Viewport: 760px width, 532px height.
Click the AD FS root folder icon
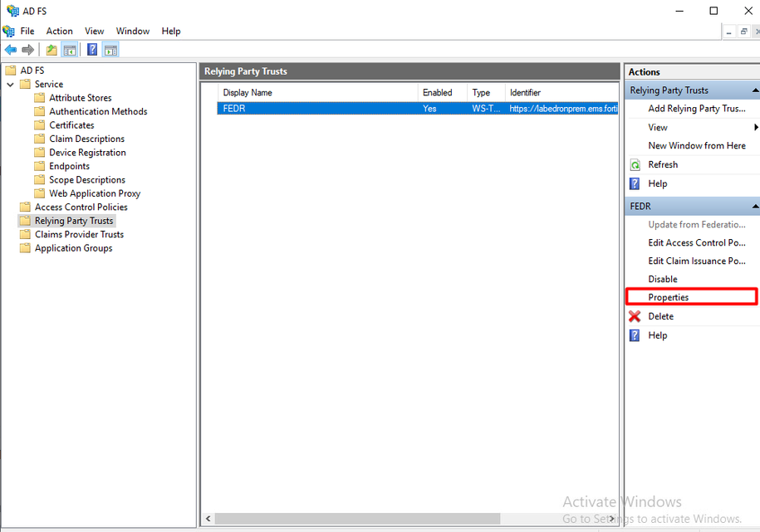[x=11, y=71]
